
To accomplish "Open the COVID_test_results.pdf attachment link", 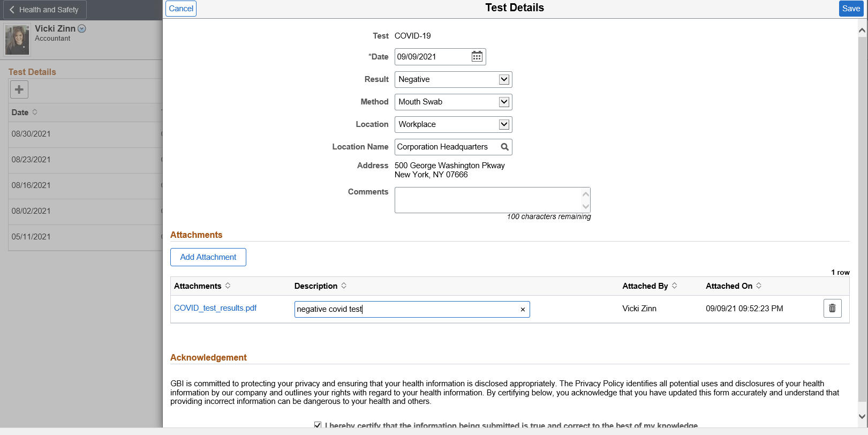I will (x=215, y=308).
